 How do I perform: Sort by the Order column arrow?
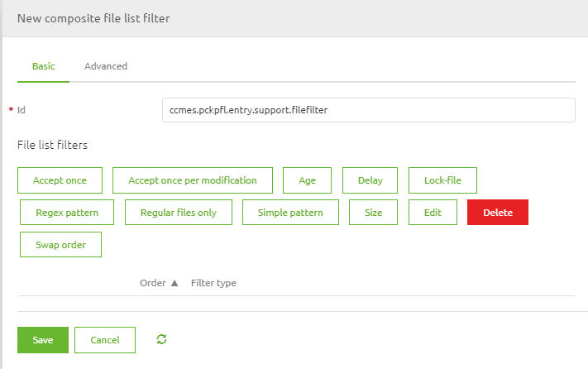click(174, 283)
